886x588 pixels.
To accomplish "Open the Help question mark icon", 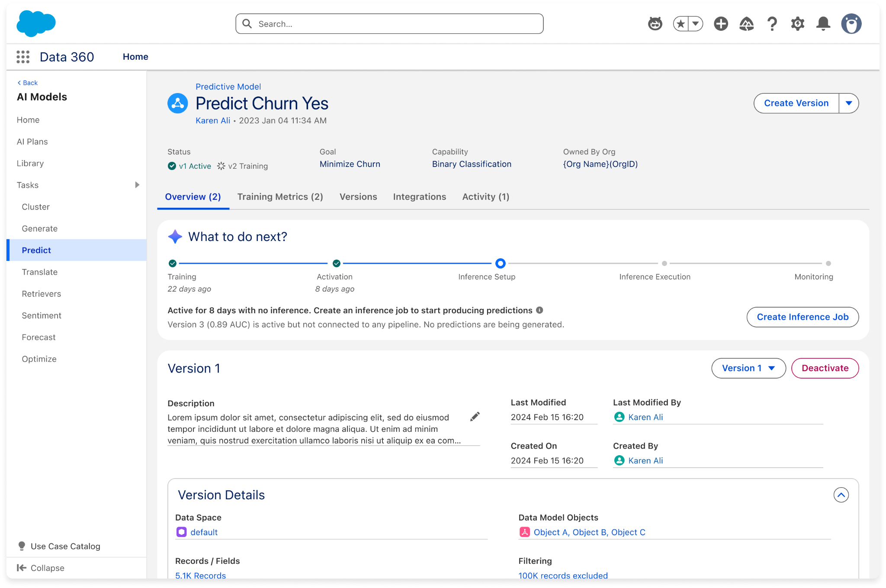I will tap(772, 24).
